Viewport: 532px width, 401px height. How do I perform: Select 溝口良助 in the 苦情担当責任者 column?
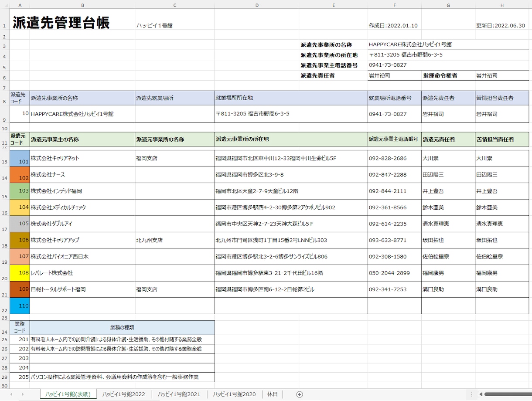502,289
